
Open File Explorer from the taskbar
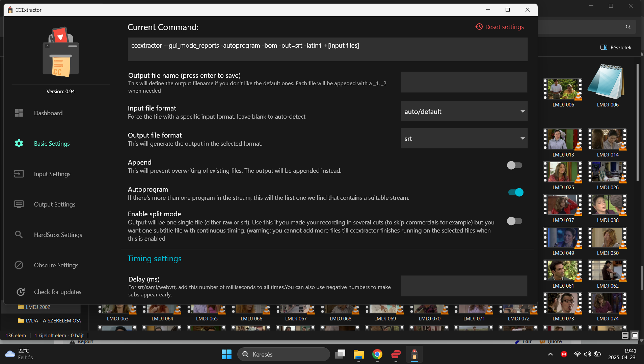tap(359, 354)
